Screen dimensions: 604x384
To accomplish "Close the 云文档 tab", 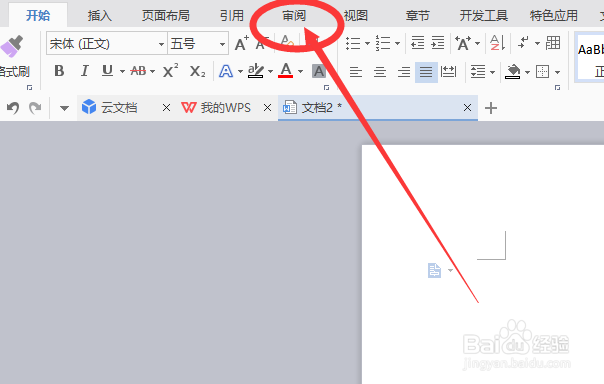I will coord(166,107).
